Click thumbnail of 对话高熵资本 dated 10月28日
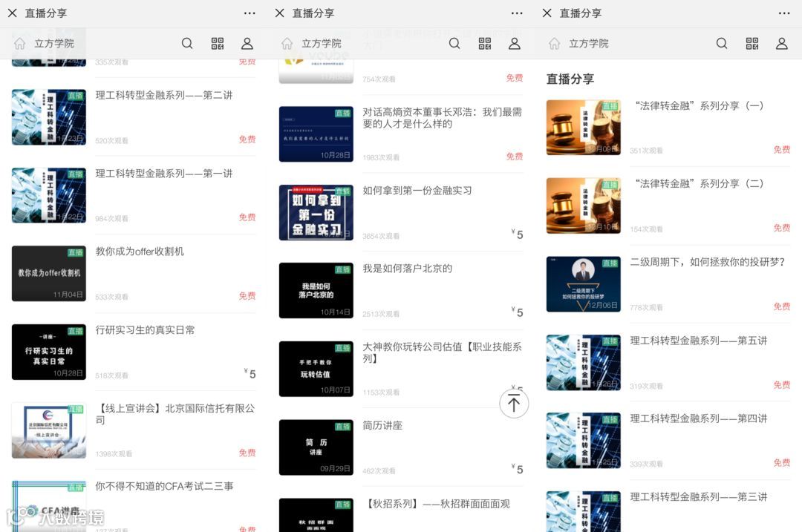The width and height of the screenshot is (802, 532). coord(316,134)
